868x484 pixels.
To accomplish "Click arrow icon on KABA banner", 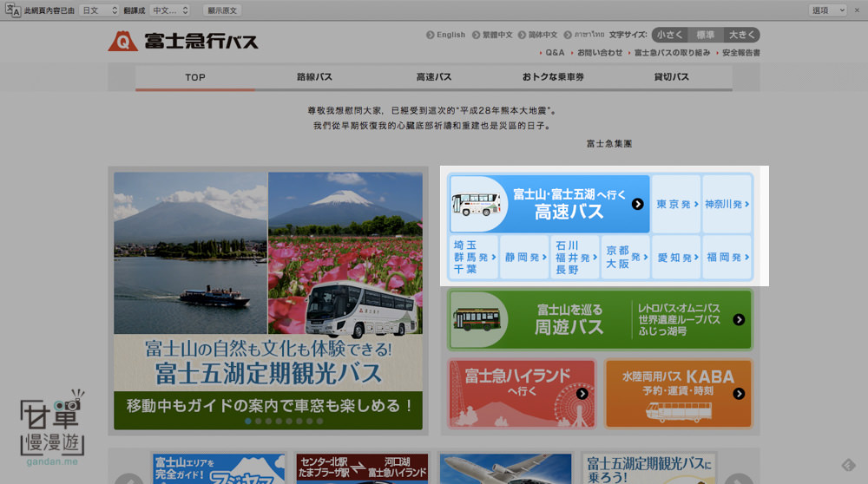I will 739,393.
